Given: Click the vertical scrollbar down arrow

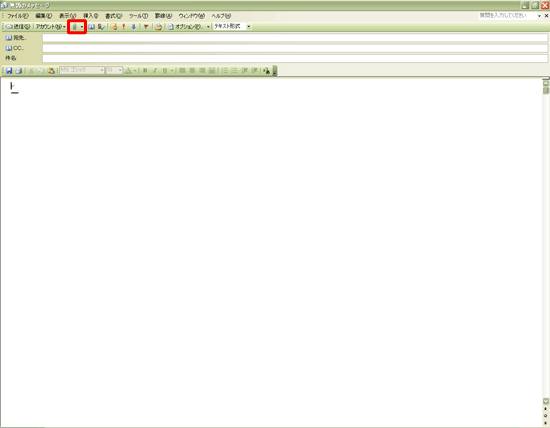Looking at the screenshot, I should click(546, 401).
